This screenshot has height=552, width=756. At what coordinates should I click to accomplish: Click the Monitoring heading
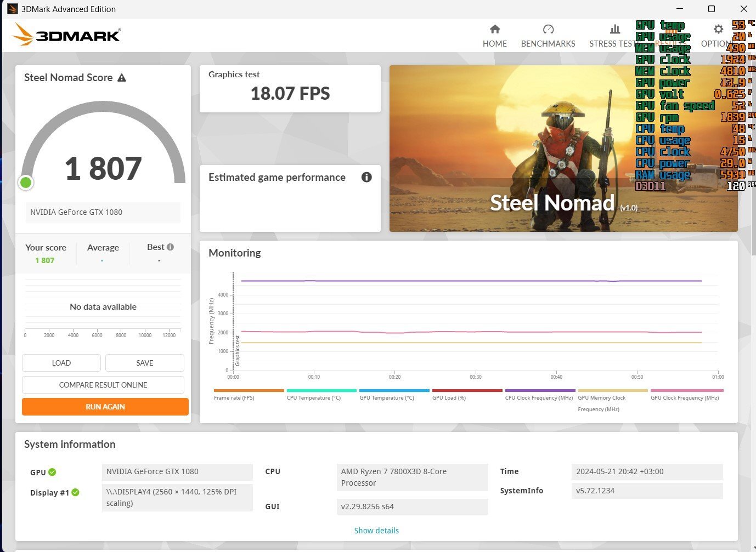(x=235, y=253)
